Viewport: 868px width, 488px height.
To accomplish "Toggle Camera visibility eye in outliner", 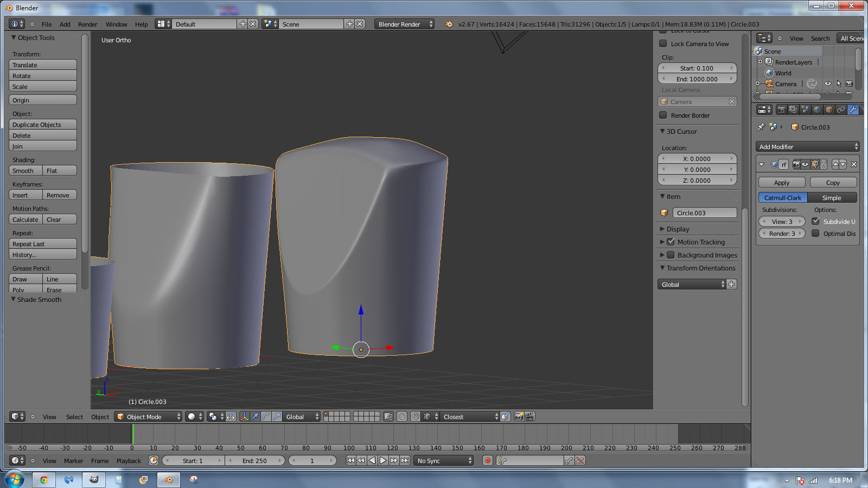I will tap(828, 84).
